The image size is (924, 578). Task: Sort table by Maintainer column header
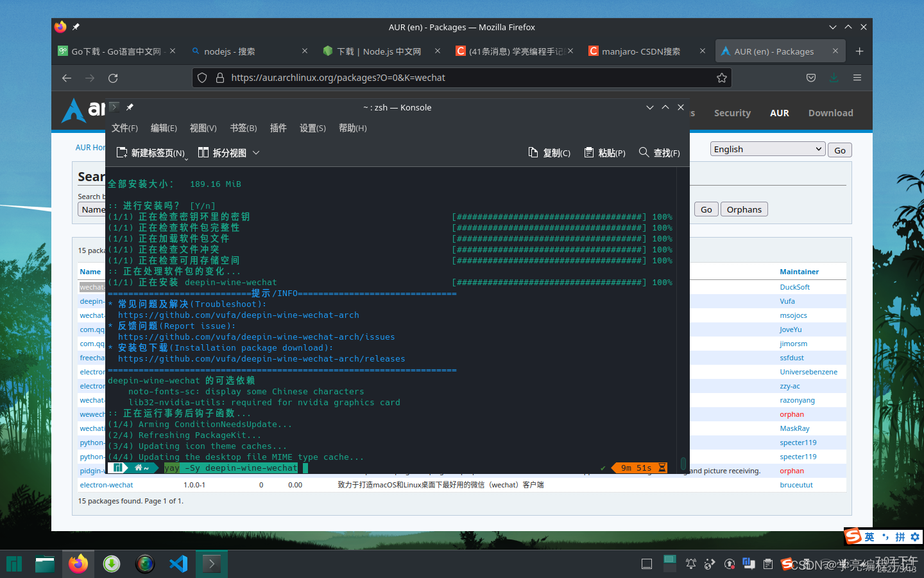(799, 272)
